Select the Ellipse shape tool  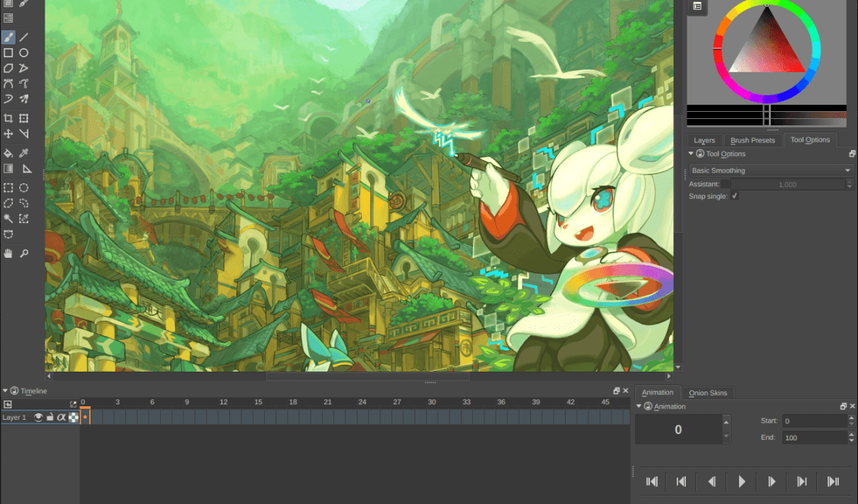point(24,52)
